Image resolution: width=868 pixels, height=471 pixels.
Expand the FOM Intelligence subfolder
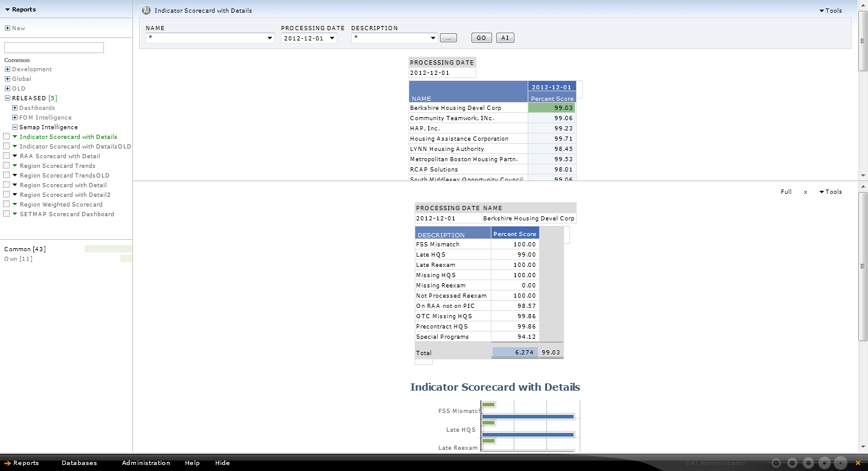[x=15, y=118]
